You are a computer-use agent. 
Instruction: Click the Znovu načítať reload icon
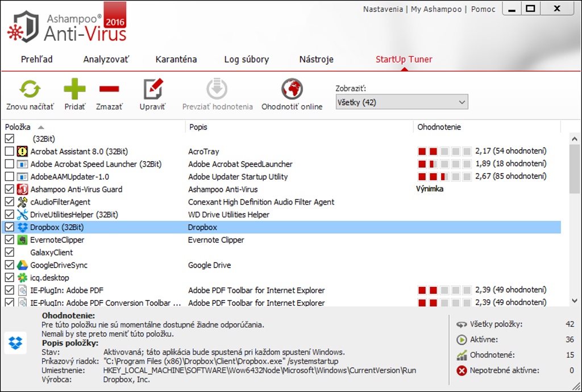coord(30,89)
